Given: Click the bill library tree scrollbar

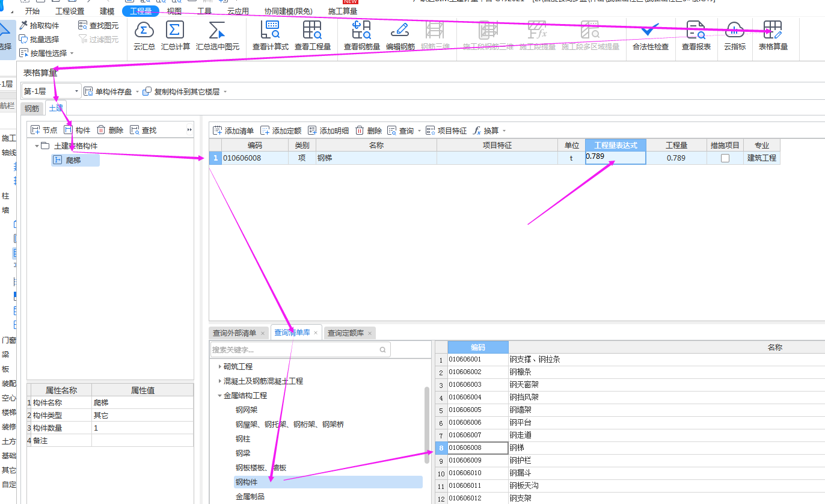Looking at the screenshot, I should [428, 425].
